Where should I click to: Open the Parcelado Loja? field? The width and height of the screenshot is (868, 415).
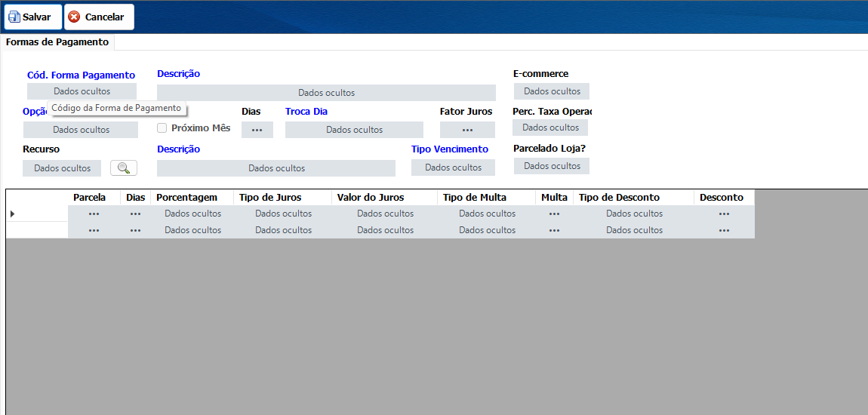tap(551, 166)
